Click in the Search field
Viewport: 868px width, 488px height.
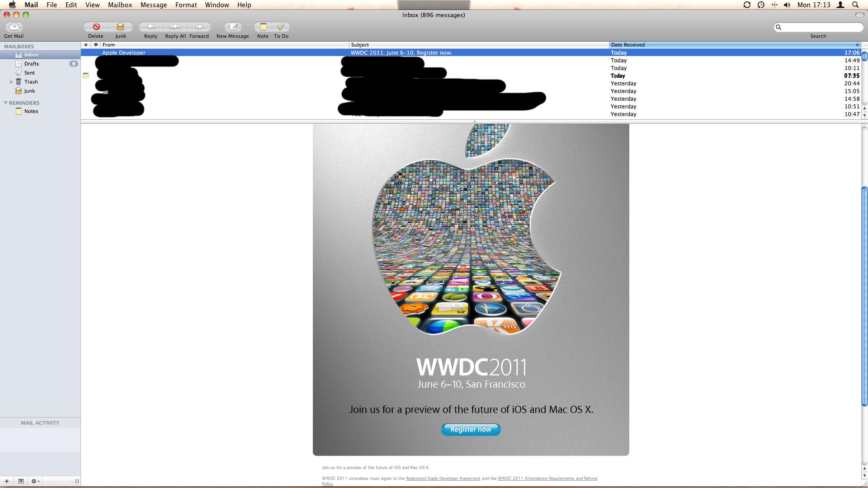tap(821, 28)
